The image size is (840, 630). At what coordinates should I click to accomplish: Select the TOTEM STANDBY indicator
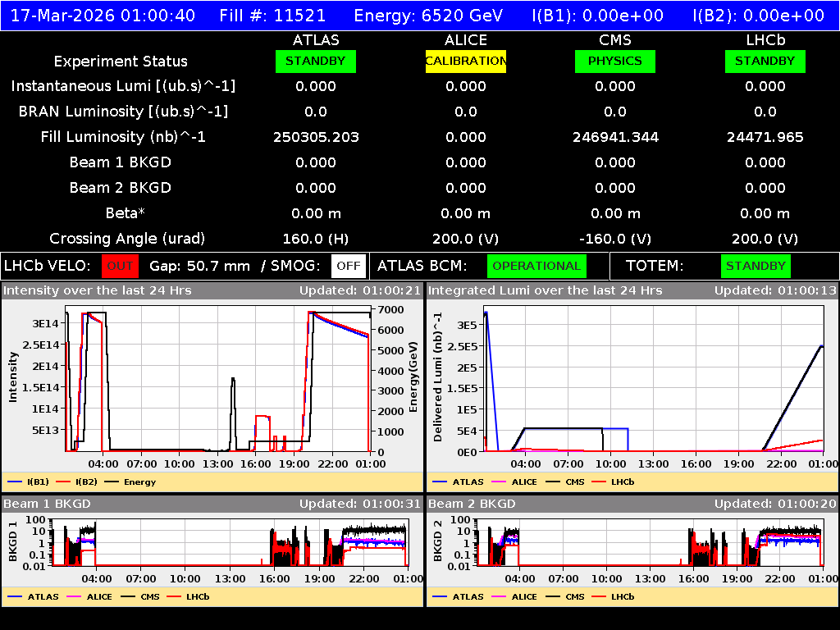[x=756, y=266]
